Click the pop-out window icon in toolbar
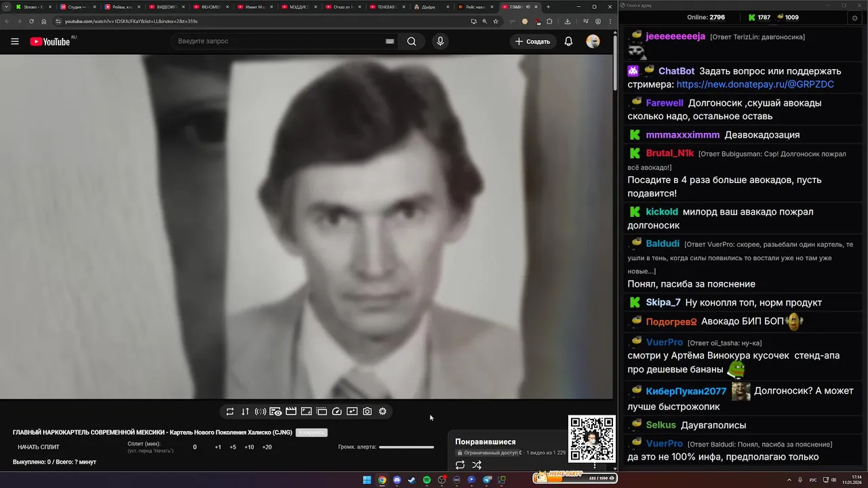This screenshot has width=868, height=488. [x=321, y=411]
